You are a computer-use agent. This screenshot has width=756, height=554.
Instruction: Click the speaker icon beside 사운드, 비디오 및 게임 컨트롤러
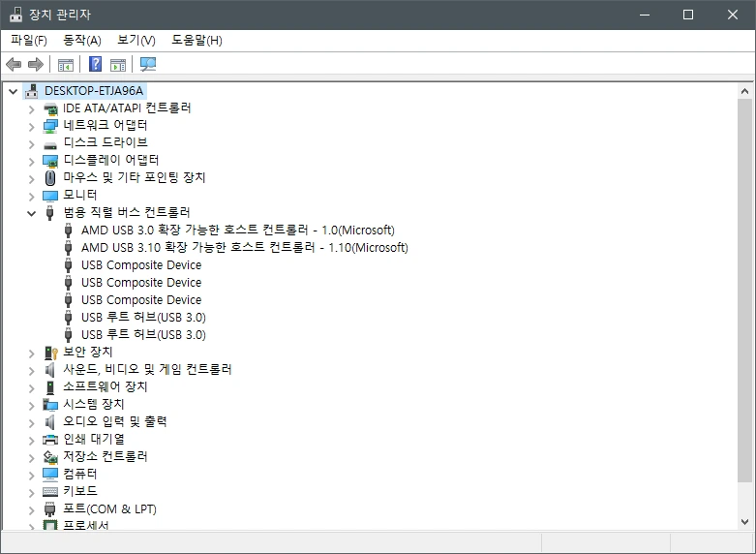tap(49, 370)
